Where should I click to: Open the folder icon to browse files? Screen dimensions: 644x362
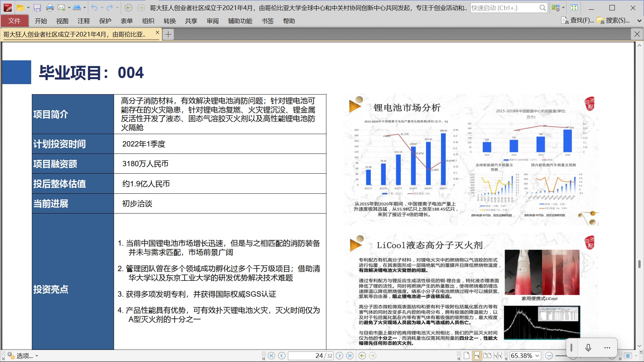pos(20,8)
